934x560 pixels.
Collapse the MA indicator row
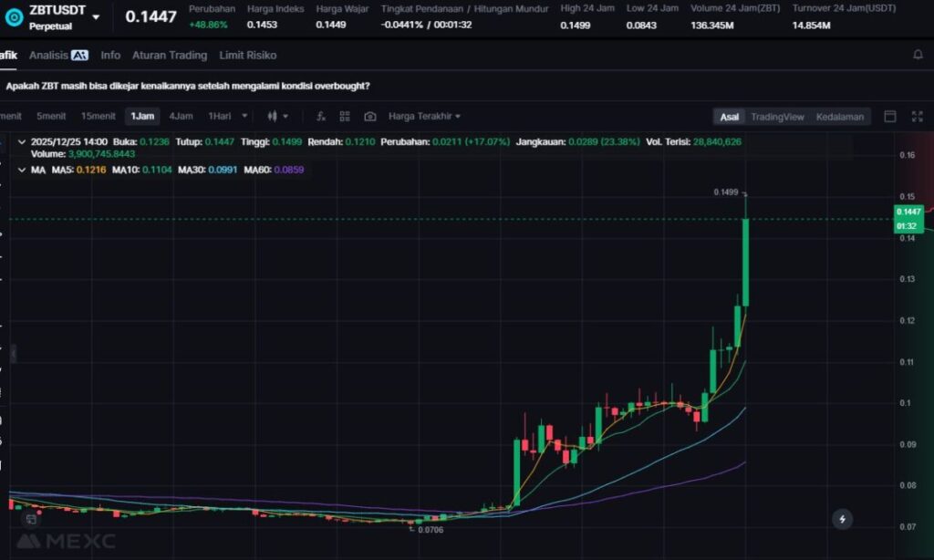[x=22, y=170]
